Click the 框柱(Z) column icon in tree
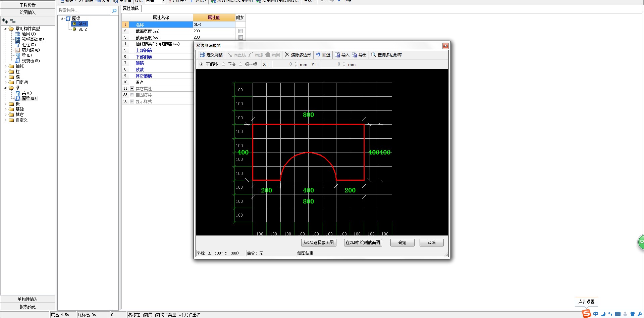 click(x=18, y=45)
